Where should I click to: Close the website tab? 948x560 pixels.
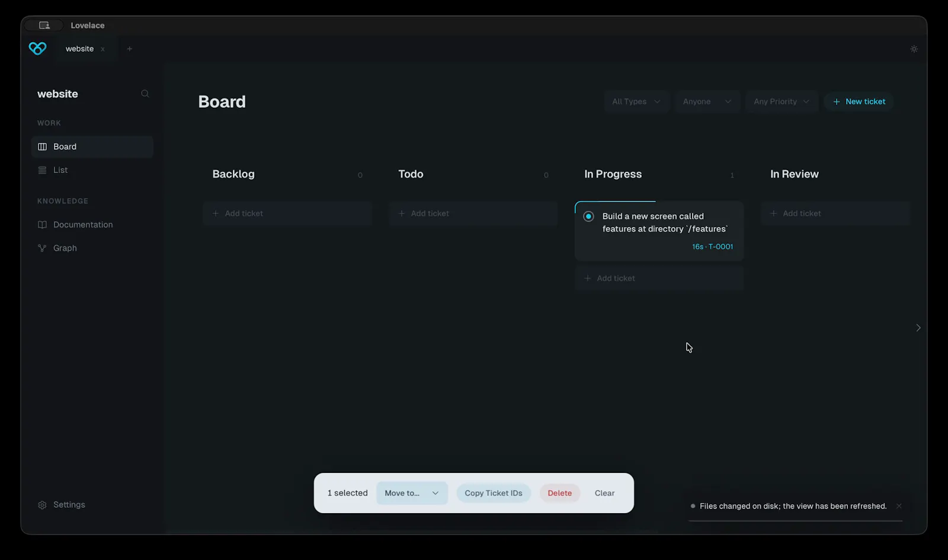[103, 49]
